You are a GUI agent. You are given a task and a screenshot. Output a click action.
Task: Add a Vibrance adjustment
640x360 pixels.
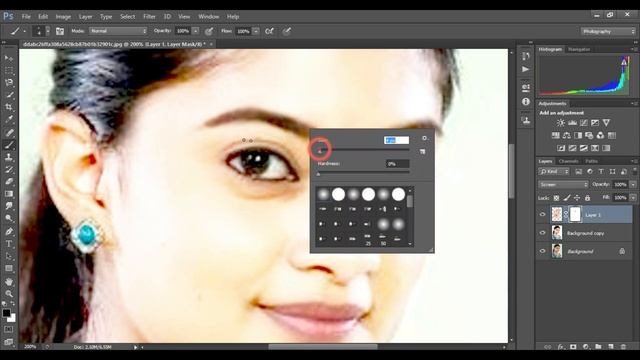tap(607, 123)
